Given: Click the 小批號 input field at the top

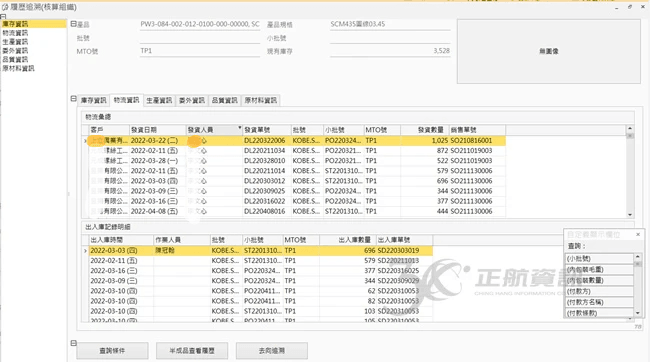Looking at the screenshot, I should tap(390, 38).
